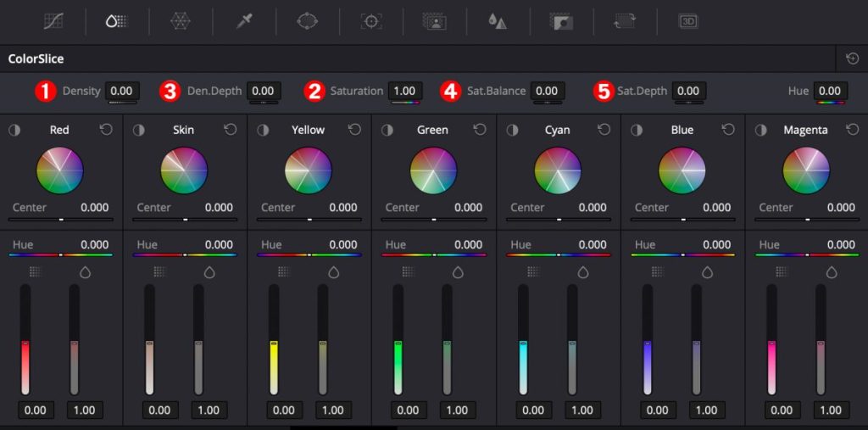Image resolution: width=868 pixels, height=430 pixels.
Task: Click the Red Center slider handle
Action: point(61,220)
